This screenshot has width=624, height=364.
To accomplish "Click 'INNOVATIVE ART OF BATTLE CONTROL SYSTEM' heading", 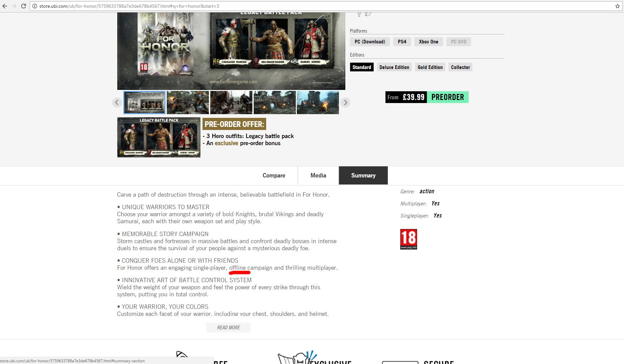I will pos(187,280).
